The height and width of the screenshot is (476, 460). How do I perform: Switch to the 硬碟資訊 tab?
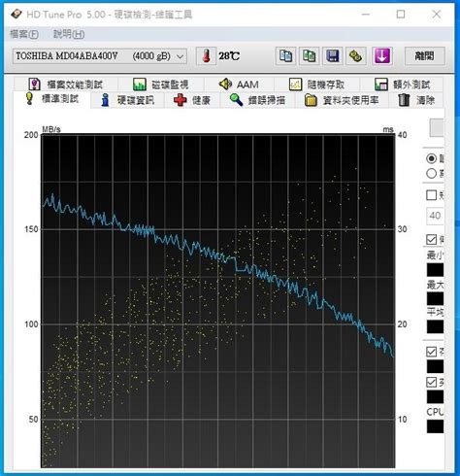[127, 100]
